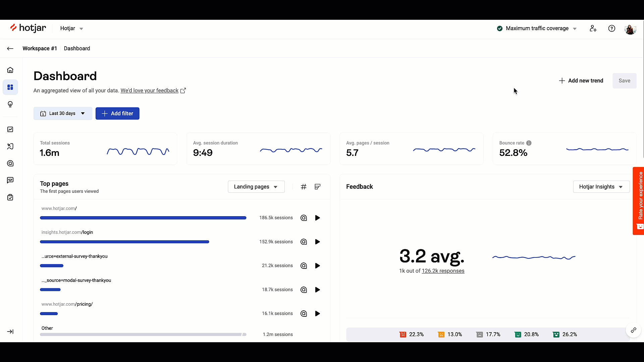This screenshot has height=362, width=644.
Task: View heatmap for www.hotjar.com/ row
Action: (304, 218)
